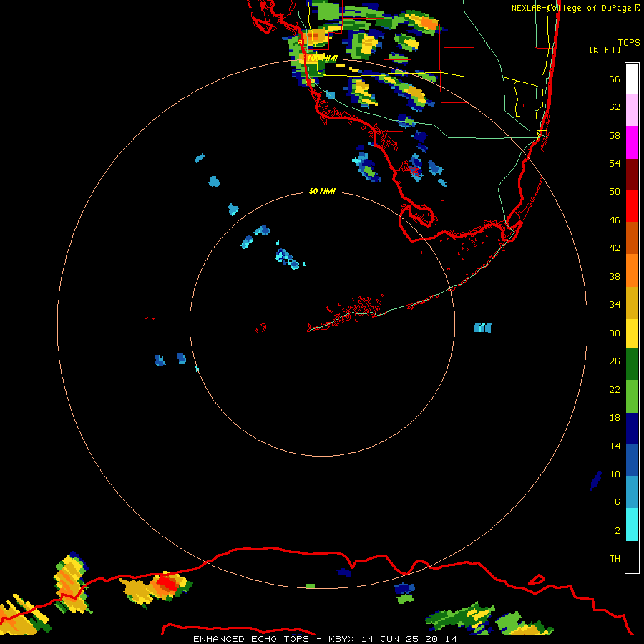Click the light pink legend swatch
The image size is (644, 644).
point(632,109)
